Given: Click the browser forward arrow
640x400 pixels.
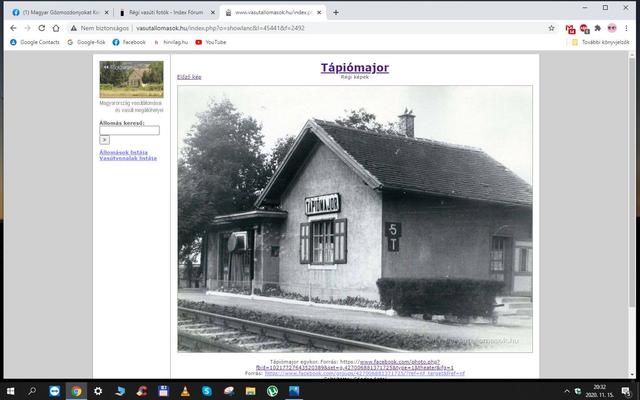Looking at the screenshot, I should pyautogui.click(x=27, y=28).
